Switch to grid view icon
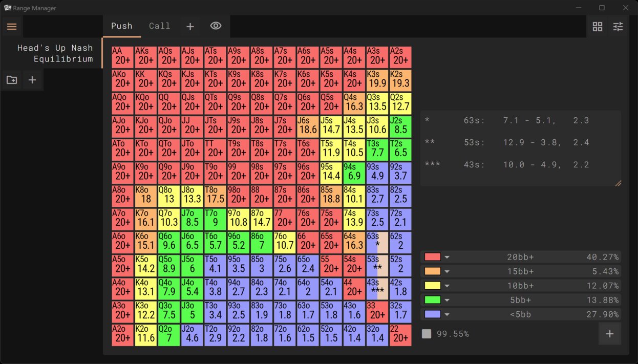Viewport: 638px width, 364px height. point(597,27)
